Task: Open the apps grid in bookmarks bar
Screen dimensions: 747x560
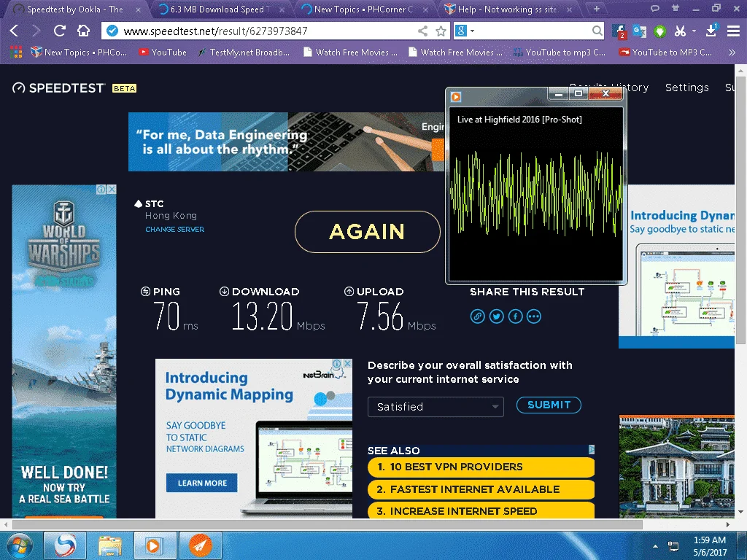Action: click(16, 52)
